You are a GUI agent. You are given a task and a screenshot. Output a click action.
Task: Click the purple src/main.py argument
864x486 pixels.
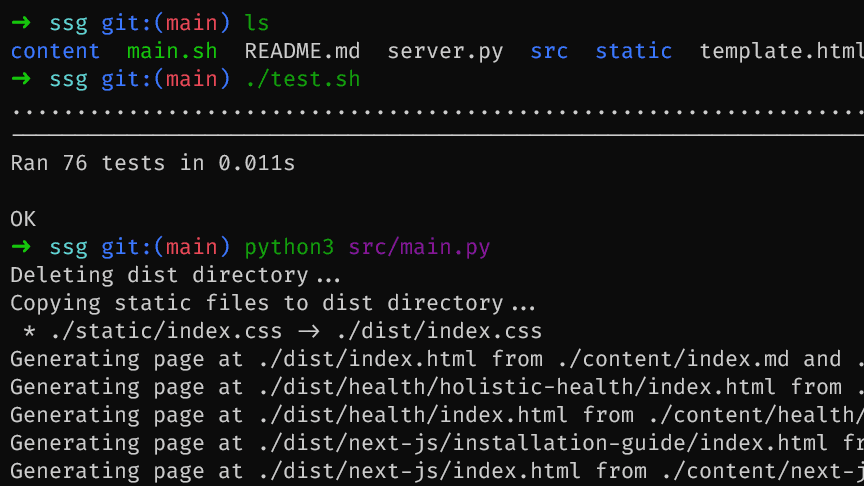(x=419, y=246)
